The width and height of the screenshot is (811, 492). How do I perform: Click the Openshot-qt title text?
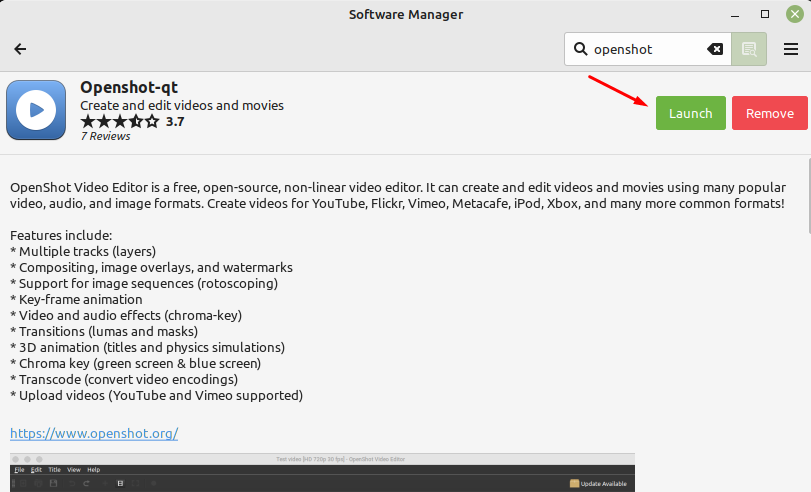(129, 87)
